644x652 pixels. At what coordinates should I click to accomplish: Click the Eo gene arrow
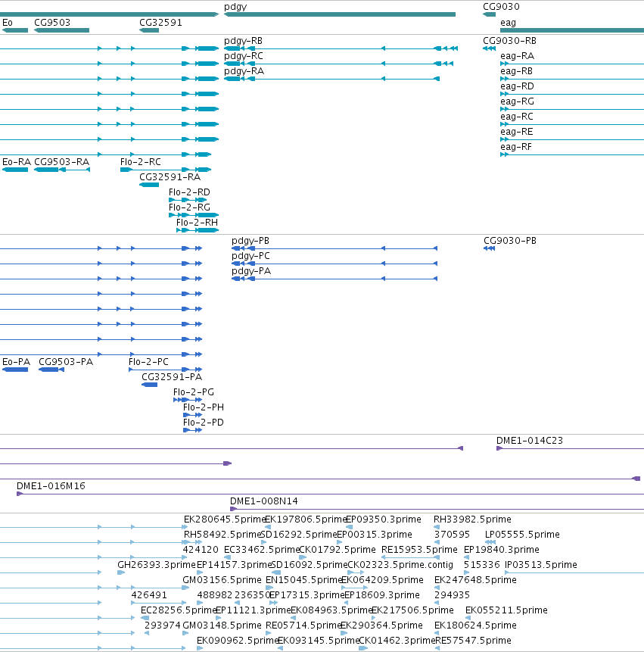point(15,30)
